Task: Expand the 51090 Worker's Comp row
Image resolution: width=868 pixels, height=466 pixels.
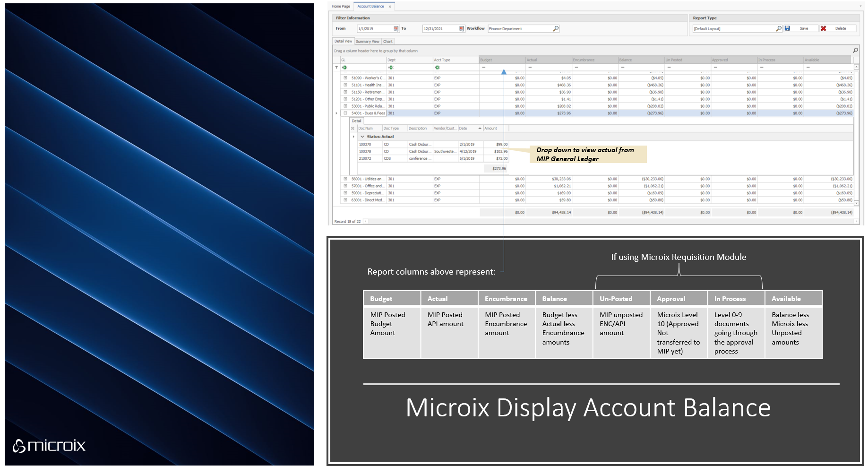Action: [x=345, y=78]
